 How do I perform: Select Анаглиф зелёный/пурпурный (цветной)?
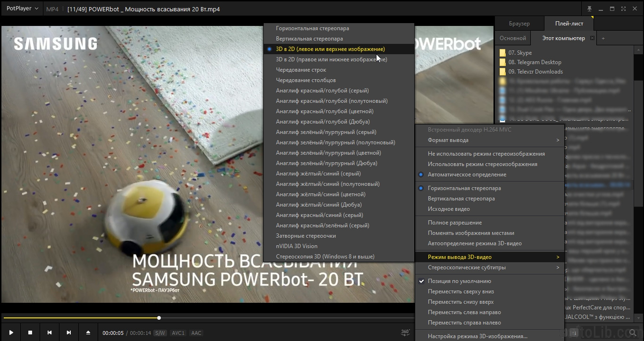coord(339,153)
